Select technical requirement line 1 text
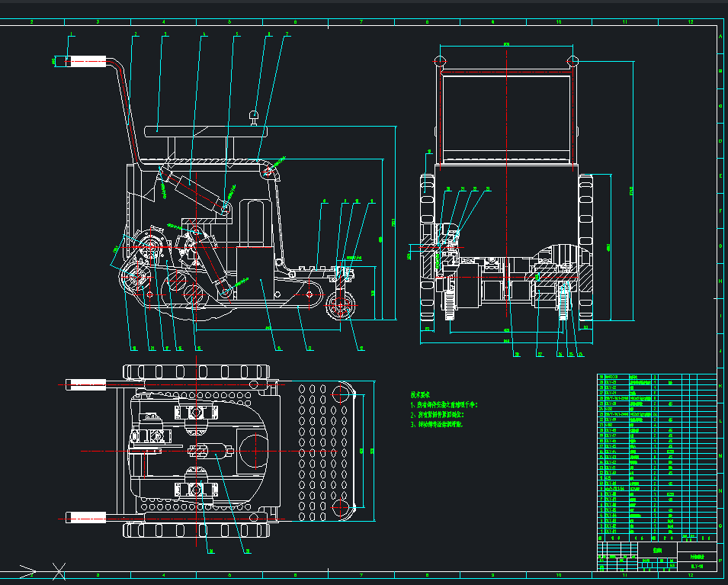The height and width of the screenshot is (585, 728). [x=444, y=405]
